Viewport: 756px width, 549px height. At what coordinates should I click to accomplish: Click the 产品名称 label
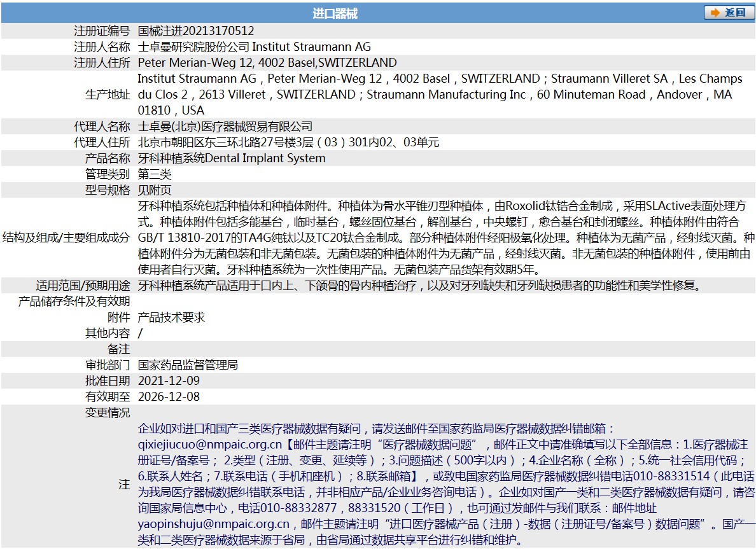pos(108,158)
